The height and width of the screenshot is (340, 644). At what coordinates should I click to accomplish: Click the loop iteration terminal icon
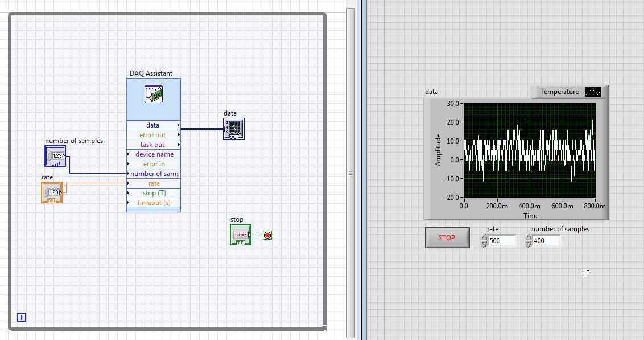click(22, 317)
